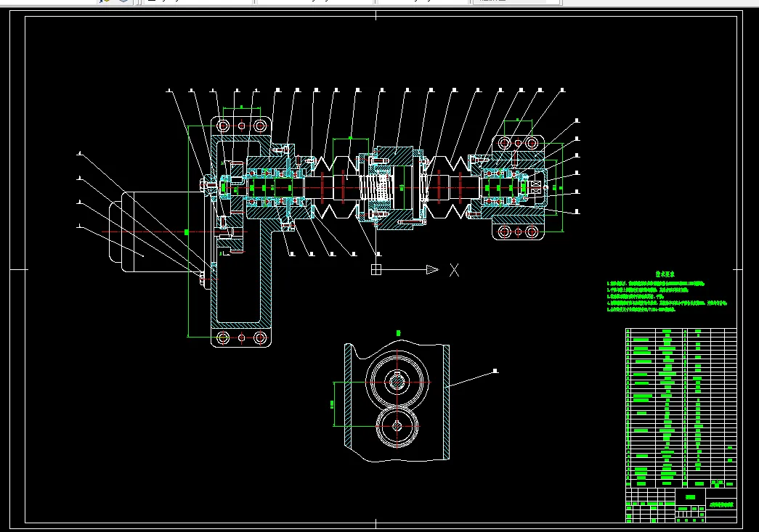This screenshot has height=532, width=759.
Task: Click the X axis label of the UCS
Action: [x=454, y=270]
